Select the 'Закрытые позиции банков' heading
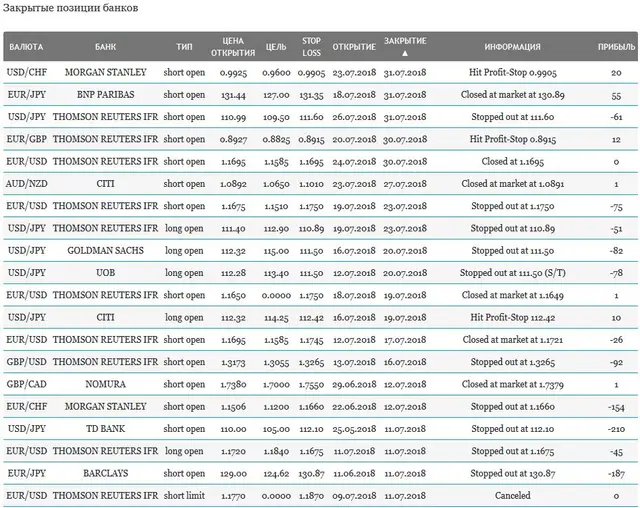Image resolution: width=640 pixels, height=508 pixels. pyautogui.click(x=71, y=8)
